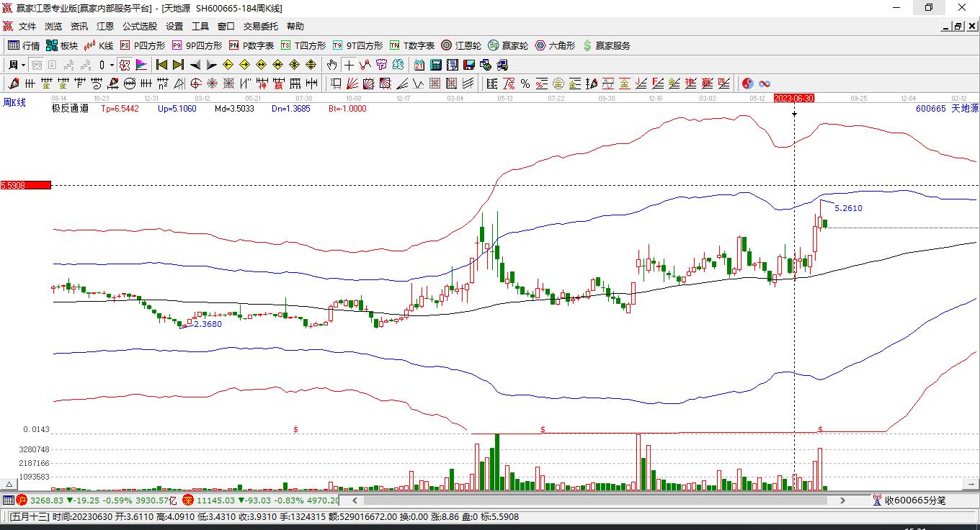The height and width of the screenshot is (530, 980).
Task: Jump to last bar with skip-end icon
Action: click(179, 65)
